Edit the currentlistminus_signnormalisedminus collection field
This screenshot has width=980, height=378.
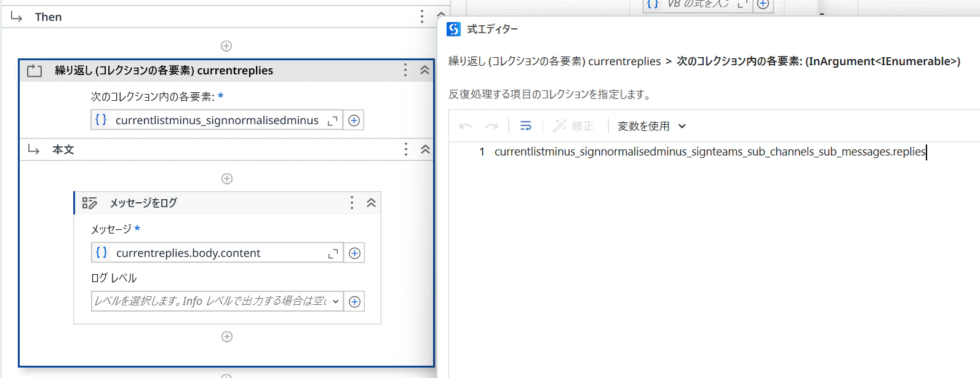coord(217,120)
